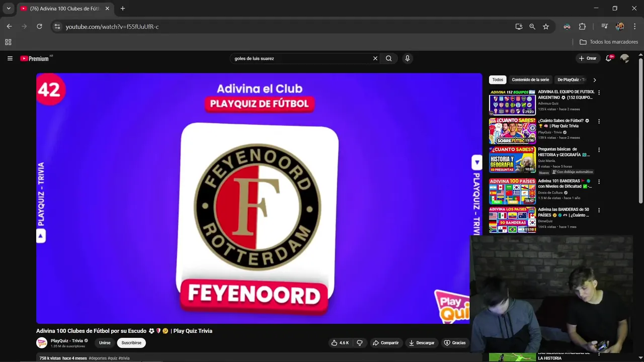
Task: Reload the page
Action: [39, 27]
